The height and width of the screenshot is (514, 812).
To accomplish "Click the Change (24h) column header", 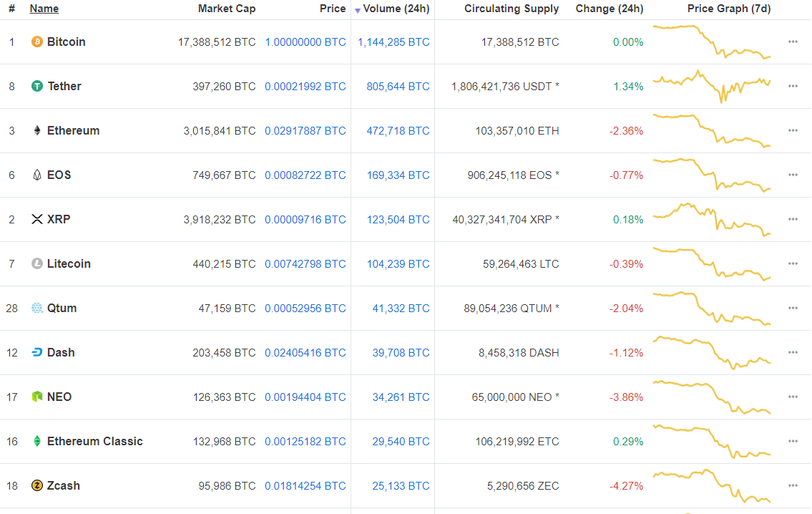I will click(609, 9).
